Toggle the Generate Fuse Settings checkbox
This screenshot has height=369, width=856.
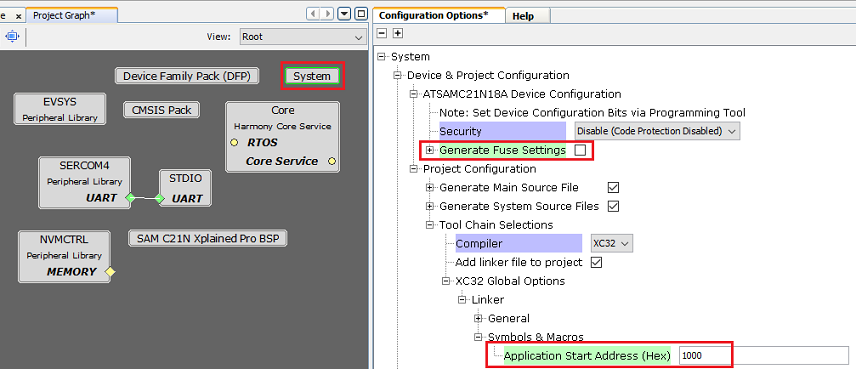tap(580, 150)
